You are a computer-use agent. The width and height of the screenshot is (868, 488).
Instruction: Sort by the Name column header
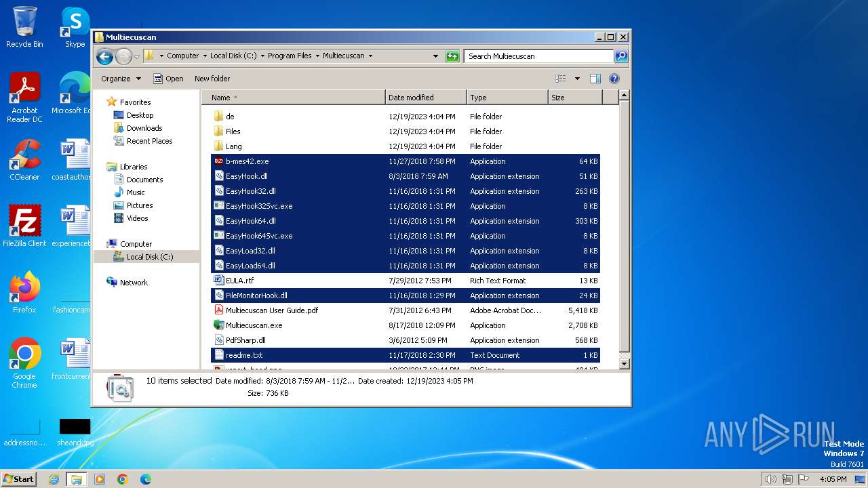pos(294,98)
